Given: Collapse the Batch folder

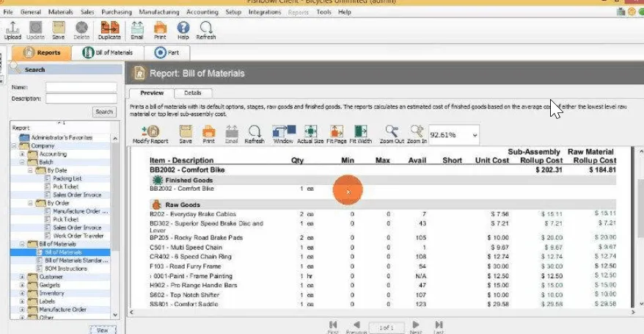Looking at the screenshot, I should (x=22, y=162).
